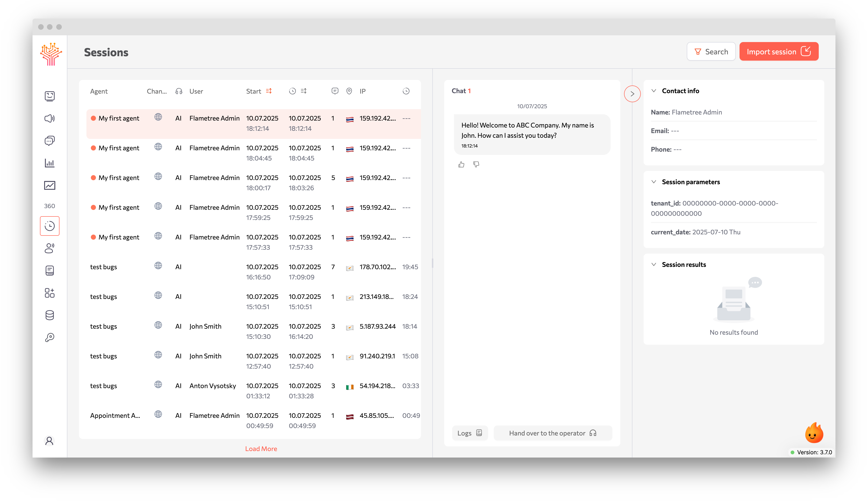Open the chat bubbles icon in the sidebar
The height and width of the screenshot is (504, 868).
pos(49,141)
